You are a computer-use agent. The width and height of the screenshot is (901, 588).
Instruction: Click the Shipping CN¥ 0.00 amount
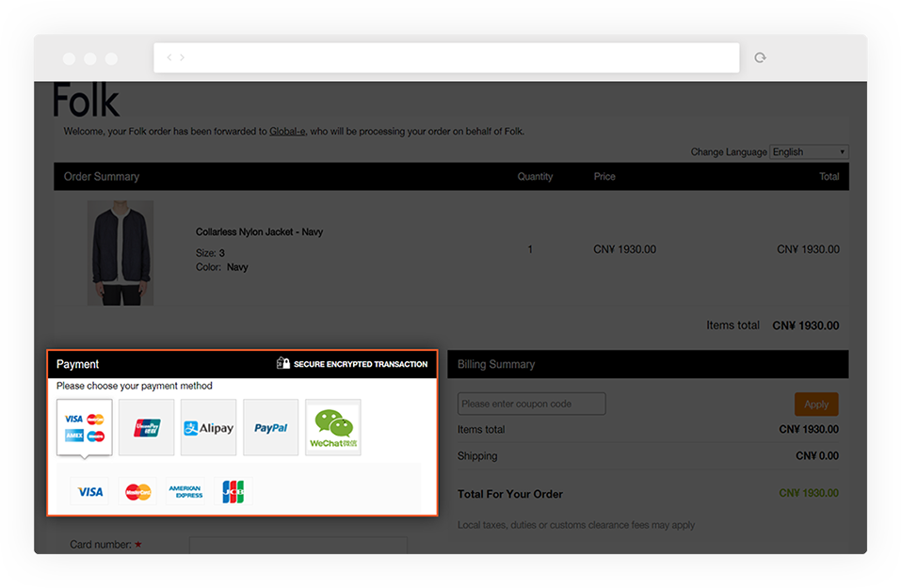point(817,456)
